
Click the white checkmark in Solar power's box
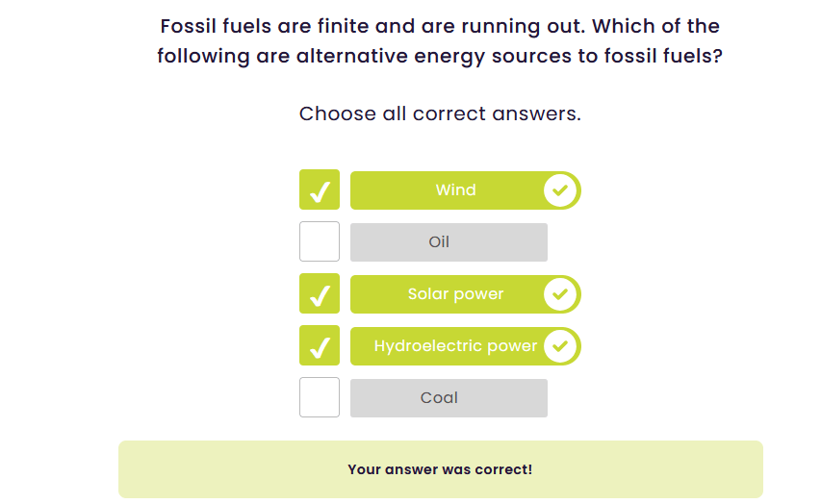320,296
